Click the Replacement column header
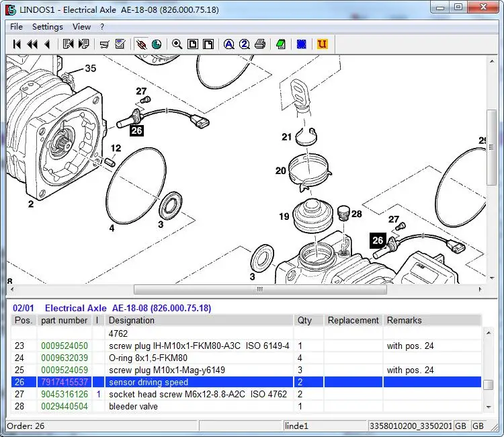 tap(353, 320)
